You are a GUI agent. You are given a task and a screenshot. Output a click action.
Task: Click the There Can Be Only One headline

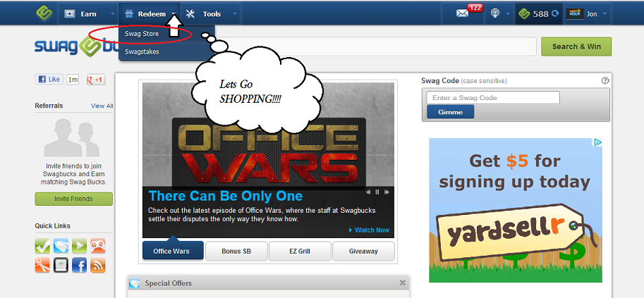[x=226, y=196]
